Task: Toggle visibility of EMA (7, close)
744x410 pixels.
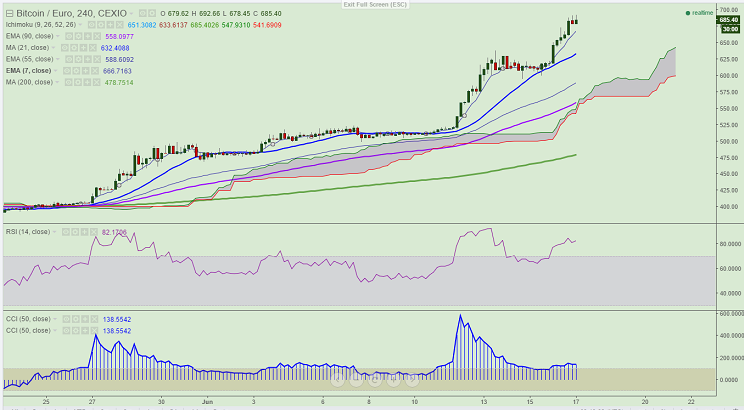Action: click(x=68, y=71)
